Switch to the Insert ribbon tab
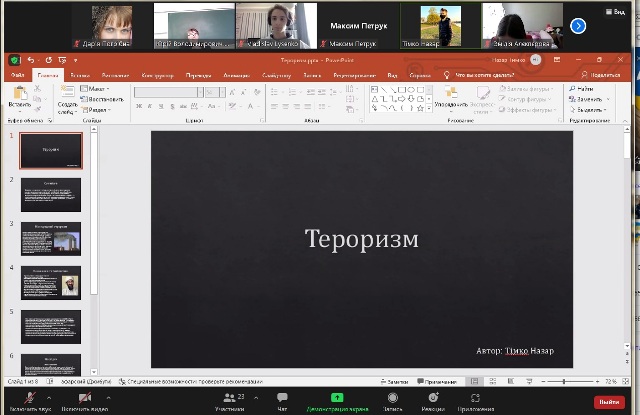The width and height of the screenshot is (640, 415). [81, 75]
